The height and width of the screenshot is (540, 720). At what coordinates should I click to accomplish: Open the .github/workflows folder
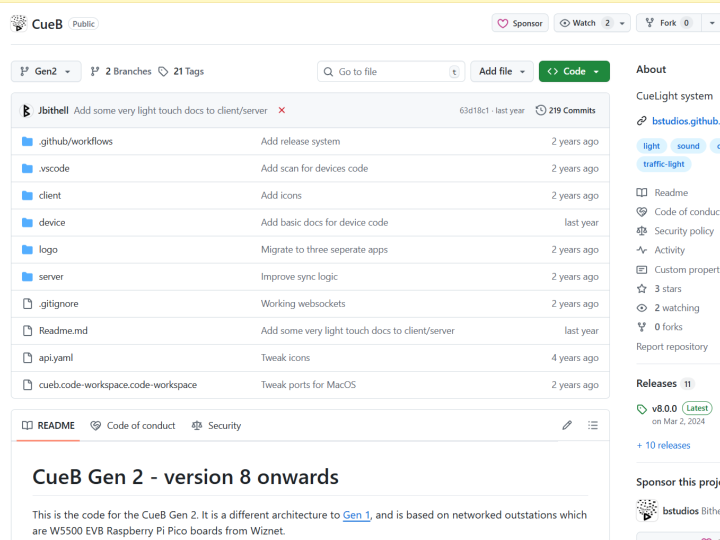(75, 141)
